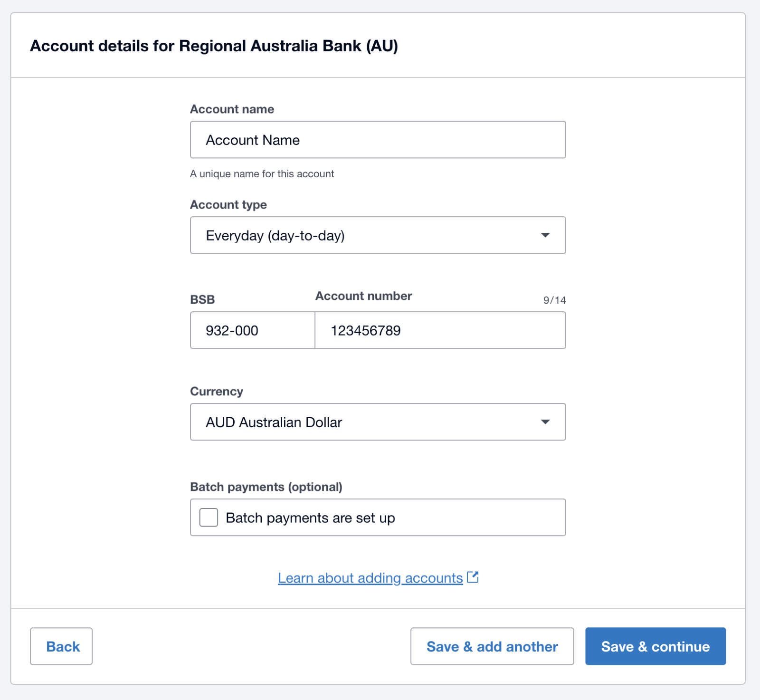Select the BSB field showing 932-000
The image size is (760, 700).
pos(252,330)
